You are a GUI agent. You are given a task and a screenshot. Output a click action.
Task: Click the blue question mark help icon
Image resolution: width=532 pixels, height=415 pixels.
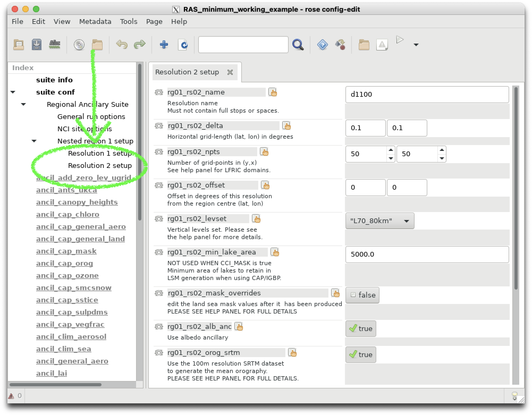(322, 45)
